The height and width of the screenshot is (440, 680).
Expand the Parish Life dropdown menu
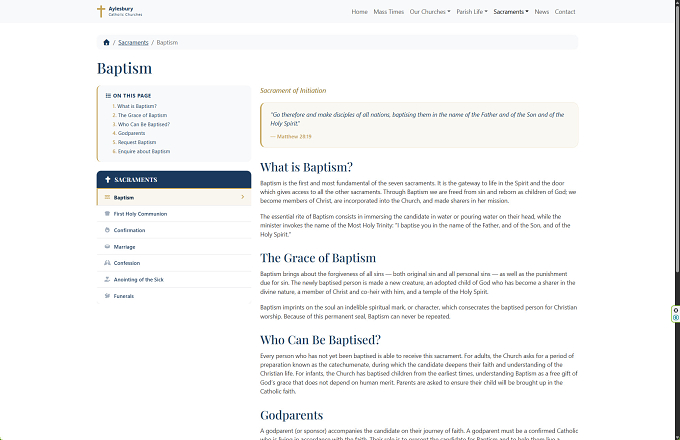pyautogui.click(x=472, y=12)
